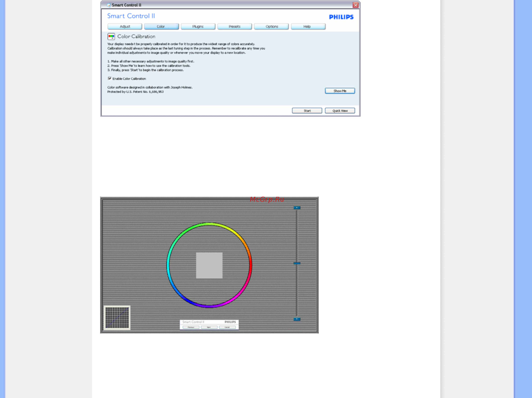Open the Adjust tab
Image resolution: width=532 pixels, height=398 pixels.
(x=125, y=26)
